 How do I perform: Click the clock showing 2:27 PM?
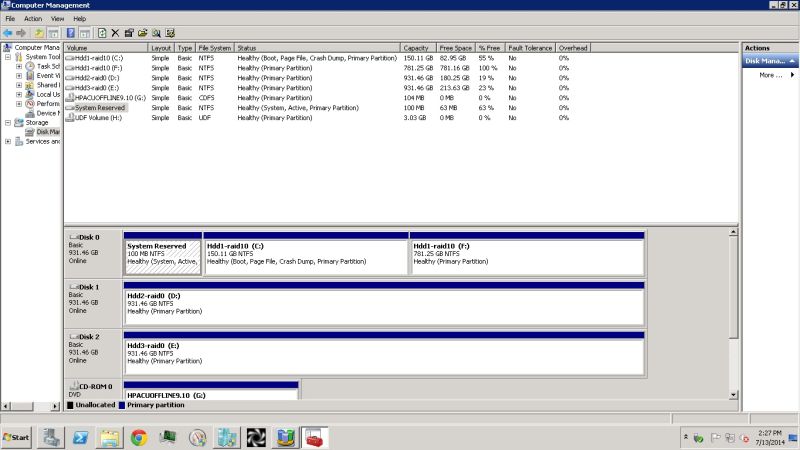click(x=769, y=437)
